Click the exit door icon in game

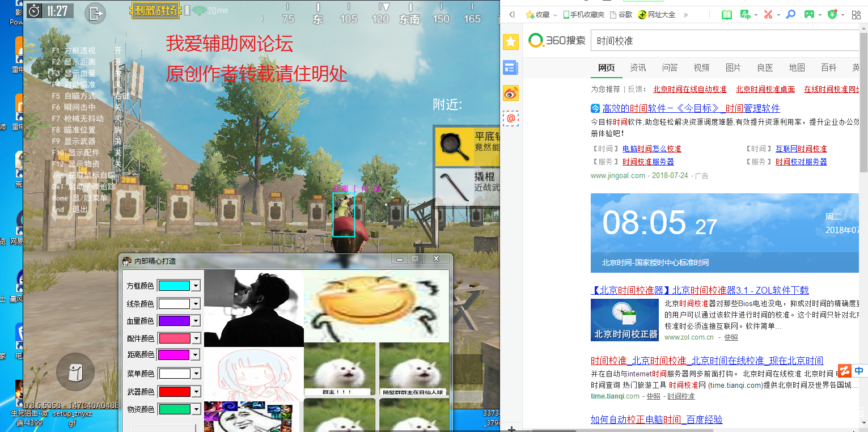(95, 12)
